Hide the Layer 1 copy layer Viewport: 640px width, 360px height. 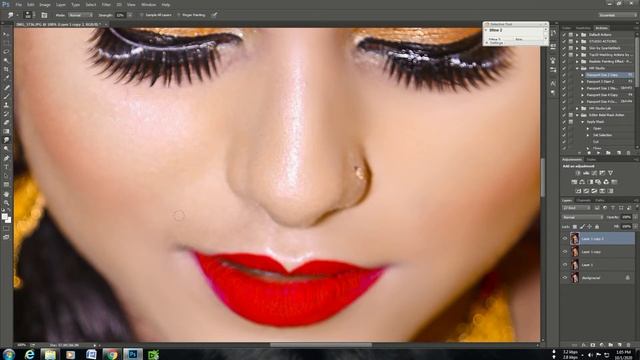pyautogui.click(x=564, y=252)
